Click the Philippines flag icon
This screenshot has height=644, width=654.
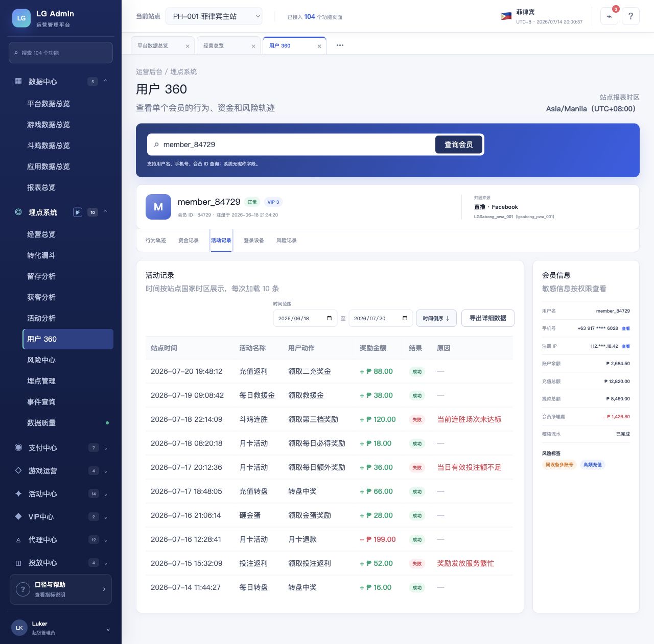click(506, 16)
